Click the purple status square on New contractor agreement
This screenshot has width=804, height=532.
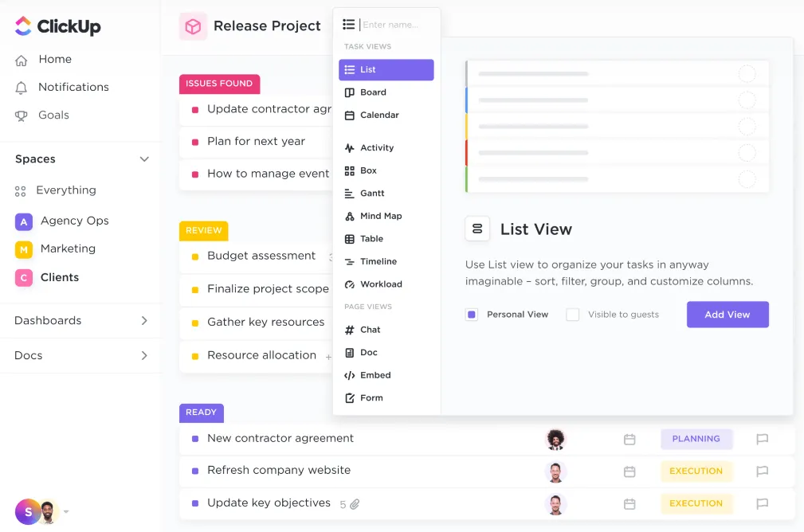click(x=195, y=439)
